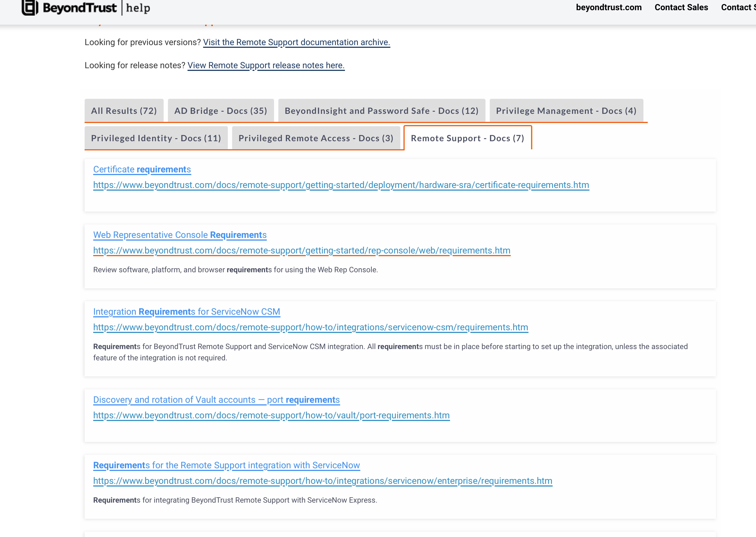Open Contact Sales in the header
The image size is (756, 537).
click(681, 7)
